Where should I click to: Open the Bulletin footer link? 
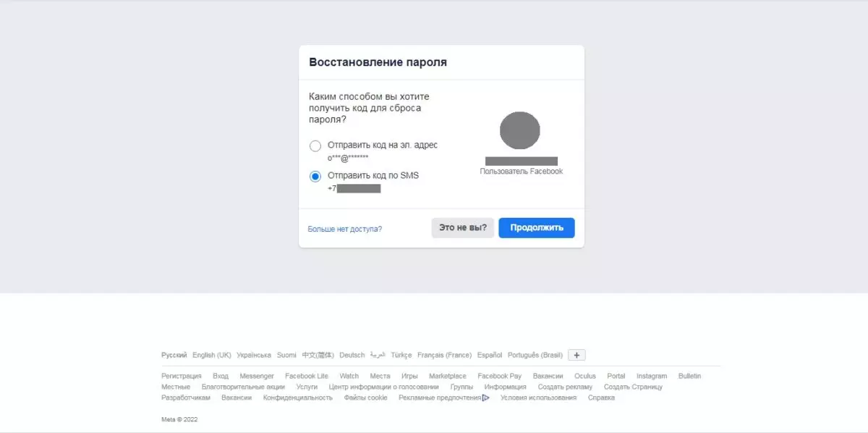(x=690, y=376)
